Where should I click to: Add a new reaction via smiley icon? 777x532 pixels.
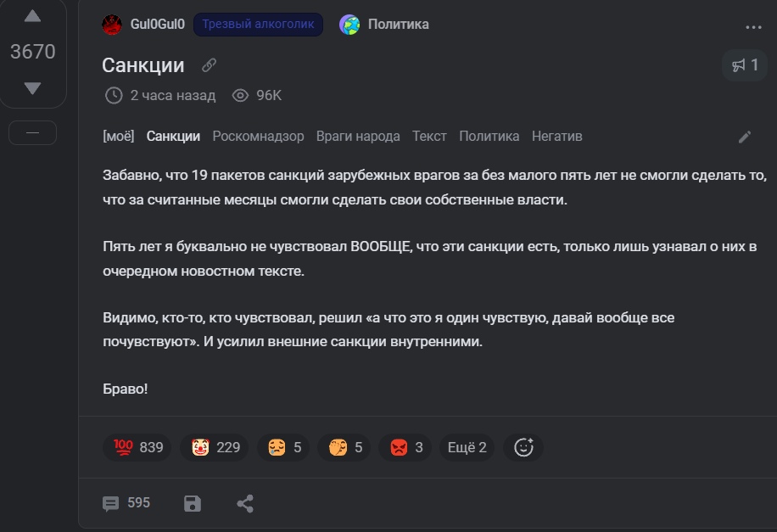click(523, 448)
